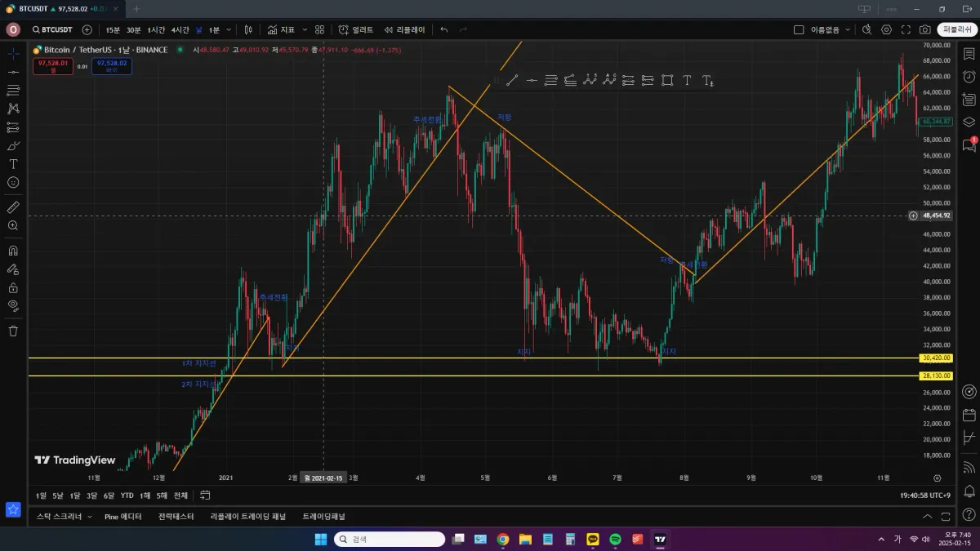Click the red 셀 sell price button
Viewport: 980px width, 551px height.
coord(53,66)
